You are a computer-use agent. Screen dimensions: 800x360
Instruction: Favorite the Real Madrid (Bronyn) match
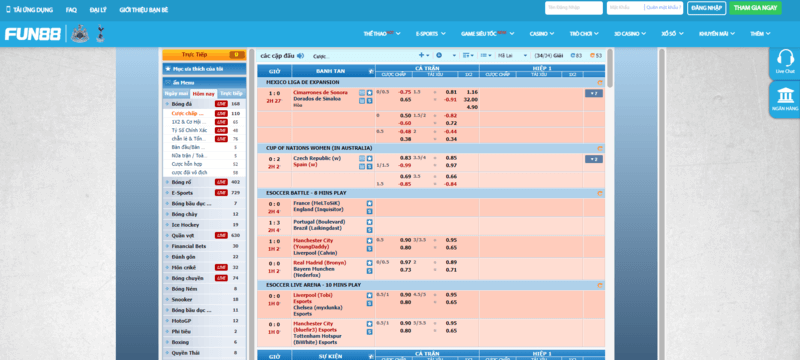369,263
